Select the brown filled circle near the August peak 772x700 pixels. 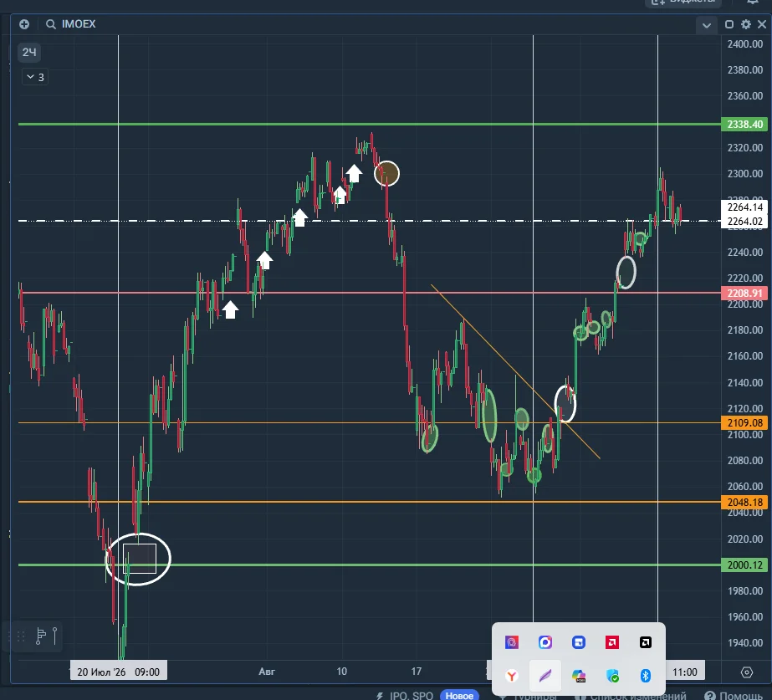tap(387, 174)
